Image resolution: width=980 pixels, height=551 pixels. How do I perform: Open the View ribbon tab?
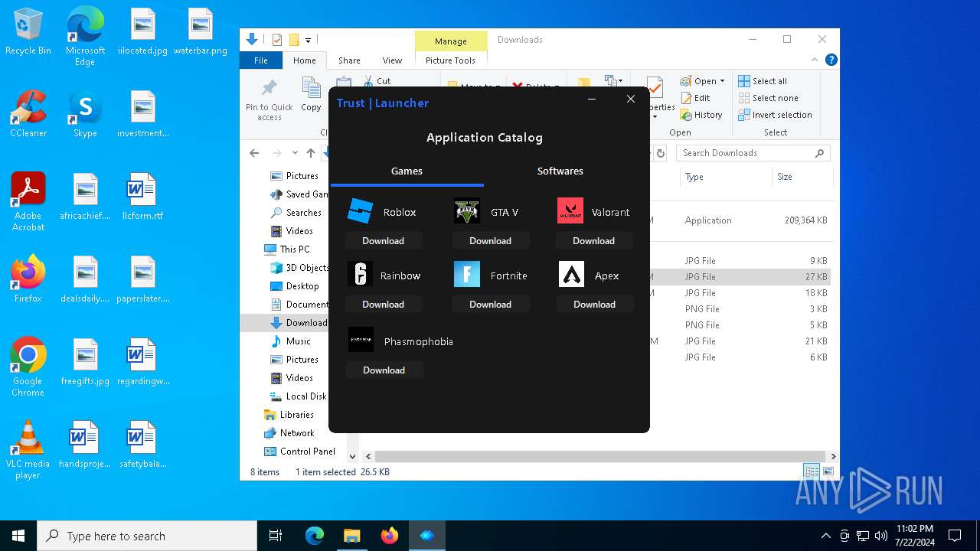click(392, 60)
